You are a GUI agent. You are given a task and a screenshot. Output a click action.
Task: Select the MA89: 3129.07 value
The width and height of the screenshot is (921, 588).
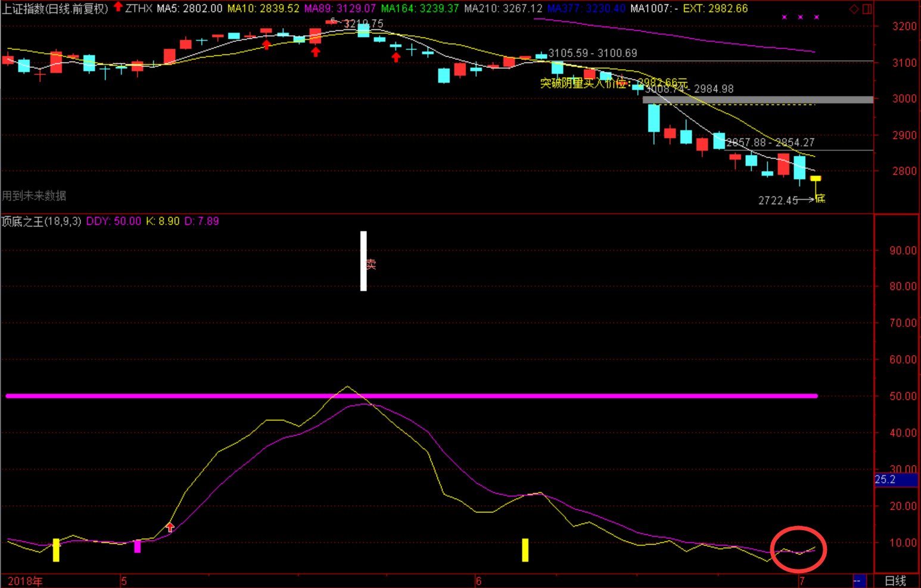[340, 8]
